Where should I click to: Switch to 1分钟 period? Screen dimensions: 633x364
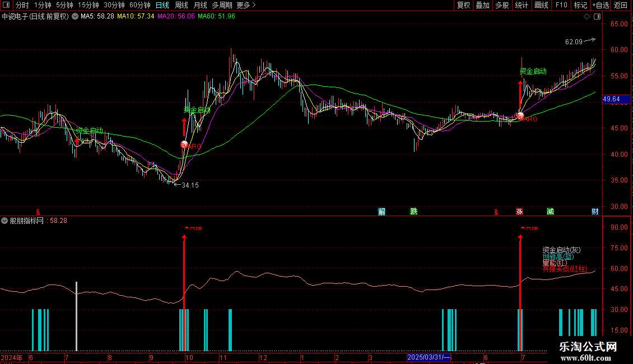click(x=43, y=5)
